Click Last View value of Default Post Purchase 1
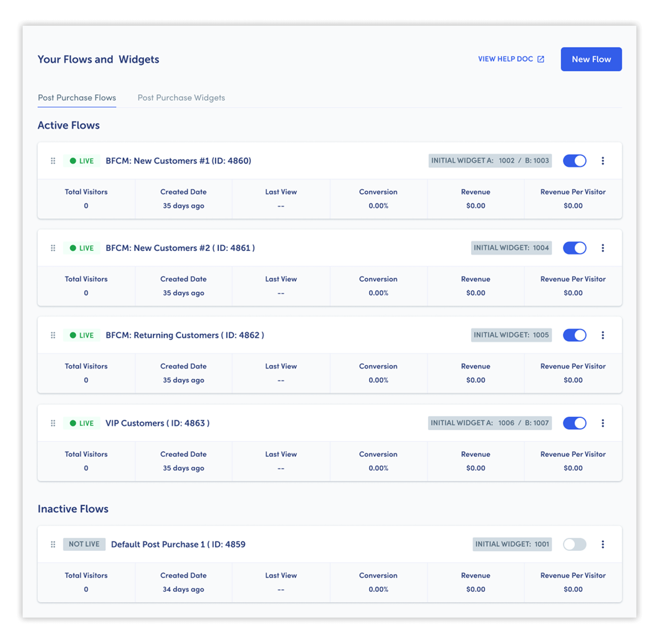The image size is (659, 644). (x=281, y=590)
